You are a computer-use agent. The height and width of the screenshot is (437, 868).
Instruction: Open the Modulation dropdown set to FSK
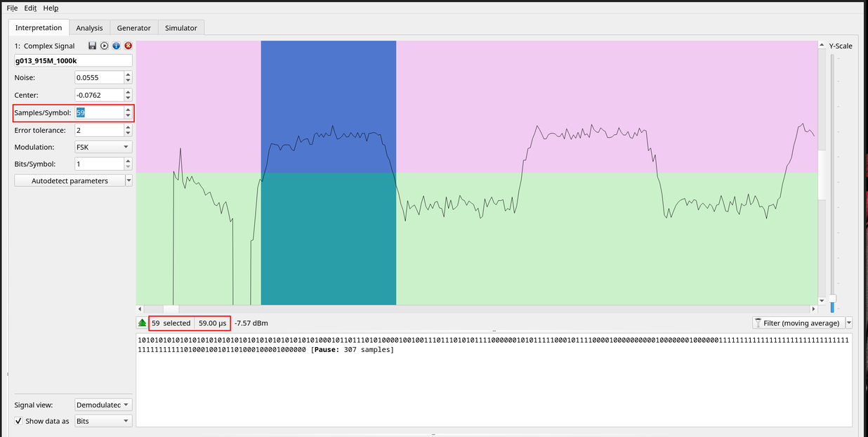[103, 147]
